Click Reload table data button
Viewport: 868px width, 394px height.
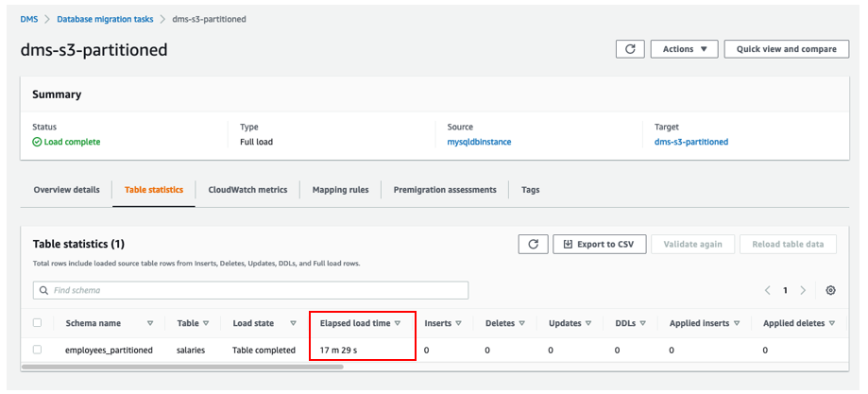(x=788, y=244)
